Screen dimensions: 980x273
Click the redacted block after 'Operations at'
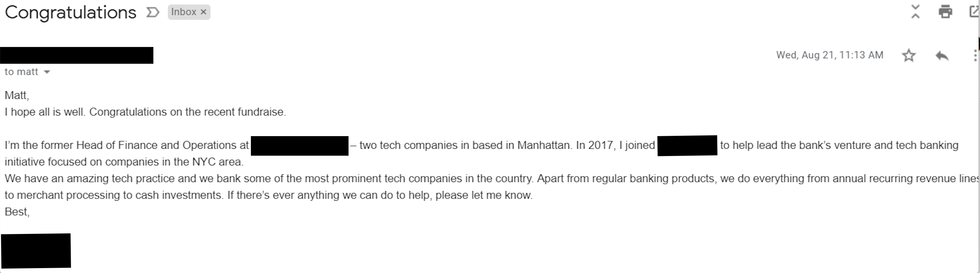(x=299, y=146)
